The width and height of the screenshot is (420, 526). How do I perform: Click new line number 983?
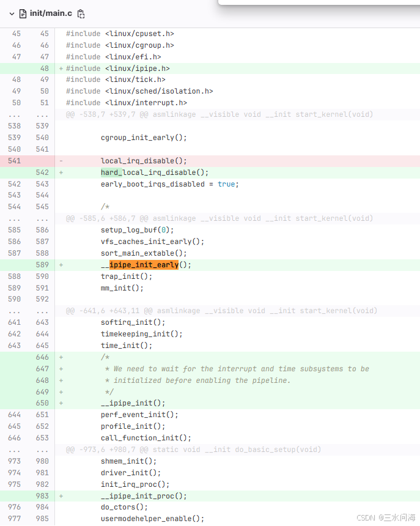tap(42, 496)
